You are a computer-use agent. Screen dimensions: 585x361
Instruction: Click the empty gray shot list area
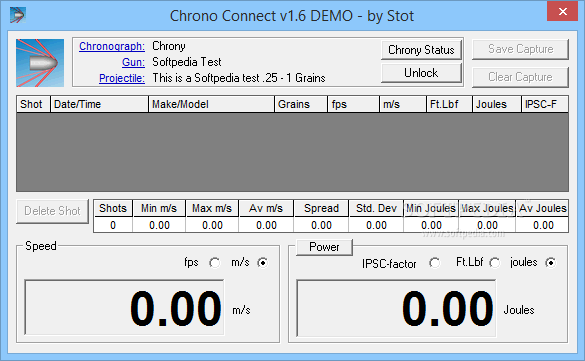click(x=292, y=152)
